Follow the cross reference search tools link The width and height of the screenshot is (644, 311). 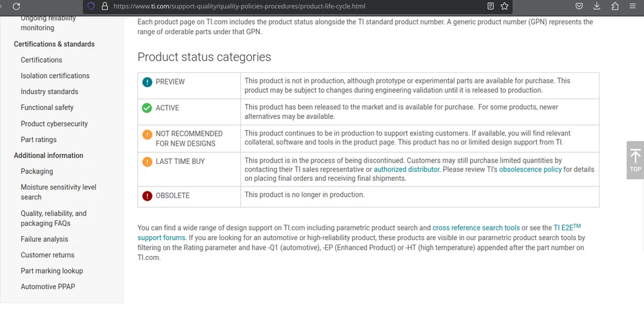476,228
